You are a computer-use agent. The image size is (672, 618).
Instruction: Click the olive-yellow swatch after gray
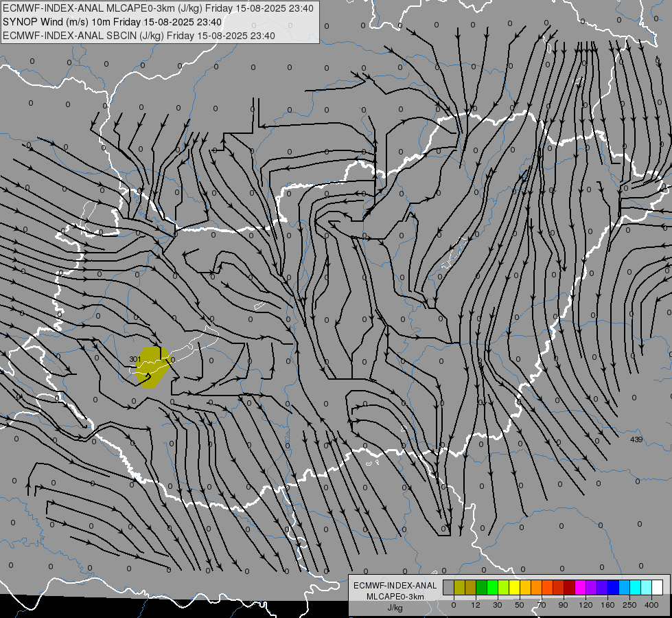459,587
